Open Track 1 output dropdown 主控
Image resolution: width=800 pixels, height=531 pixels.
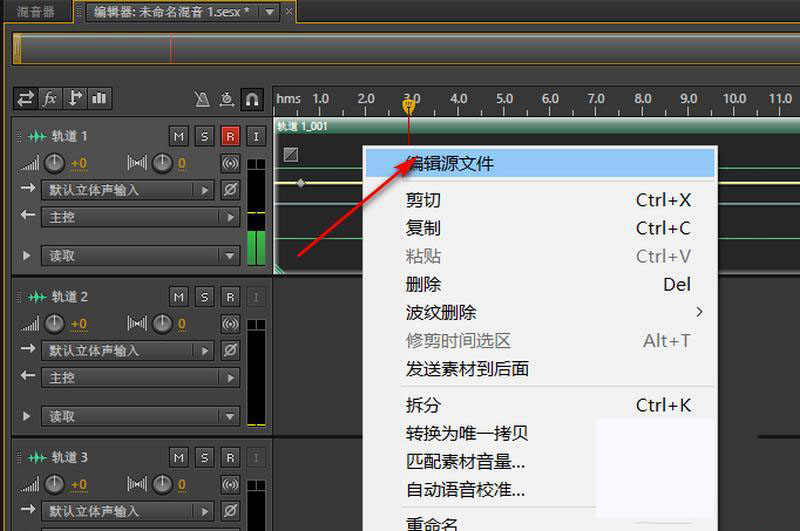(x=140, y=217)
